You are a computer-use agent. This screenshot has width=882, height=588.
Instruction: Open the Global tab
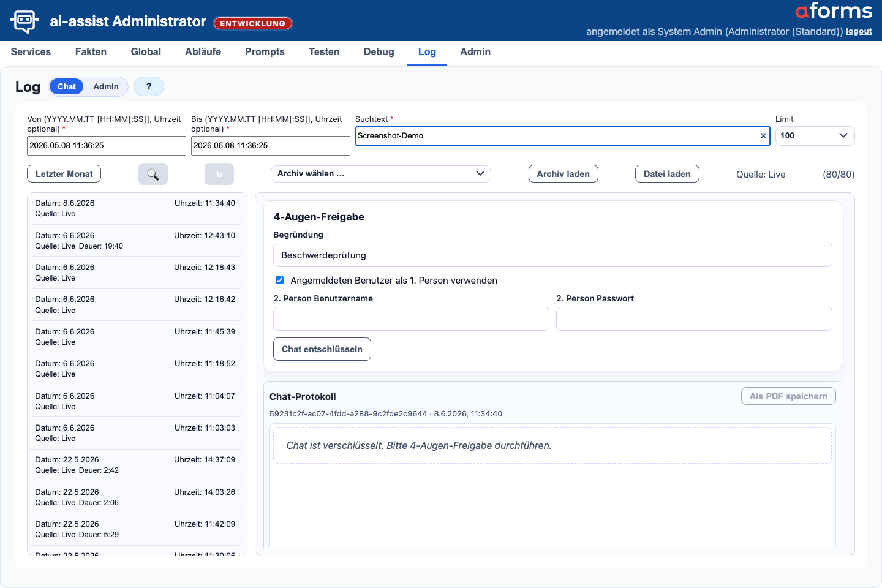(x=146, y=52)
